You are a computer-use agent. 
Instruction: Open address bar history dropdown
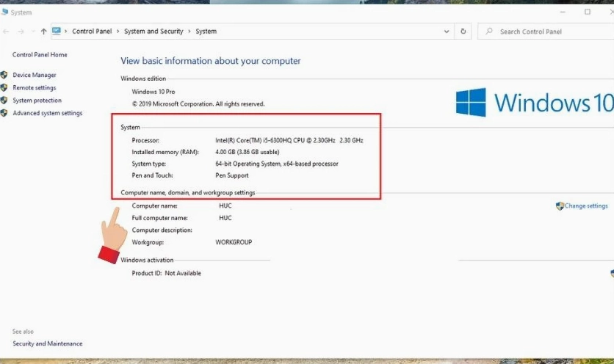(447, 32)
